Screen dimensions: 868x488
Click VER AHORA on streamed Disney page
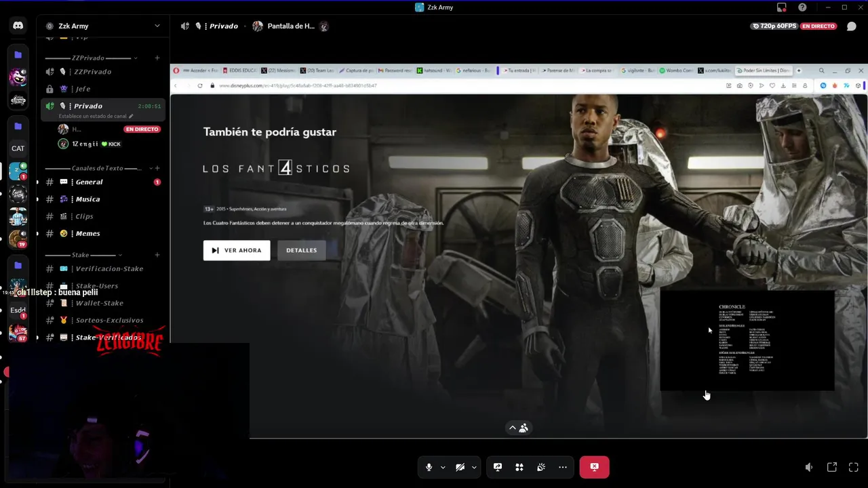[x=237, y=250]
